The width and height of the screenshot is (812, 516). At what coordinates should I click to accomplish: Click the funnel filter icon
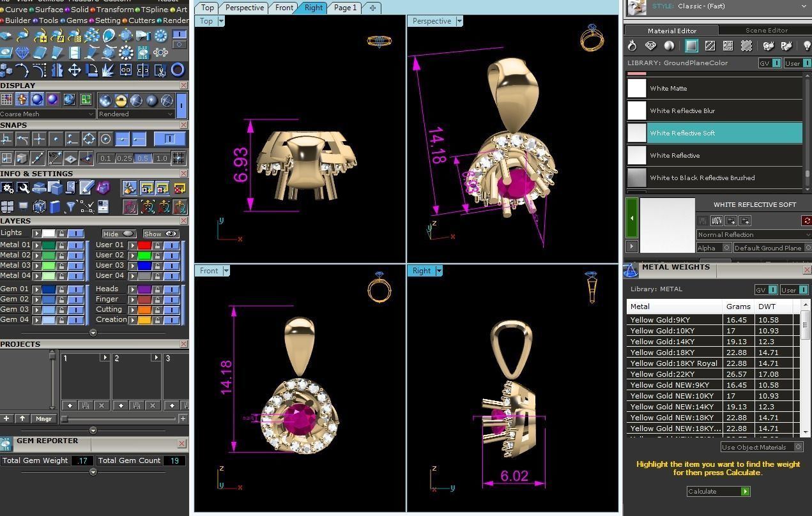point(71,206)
